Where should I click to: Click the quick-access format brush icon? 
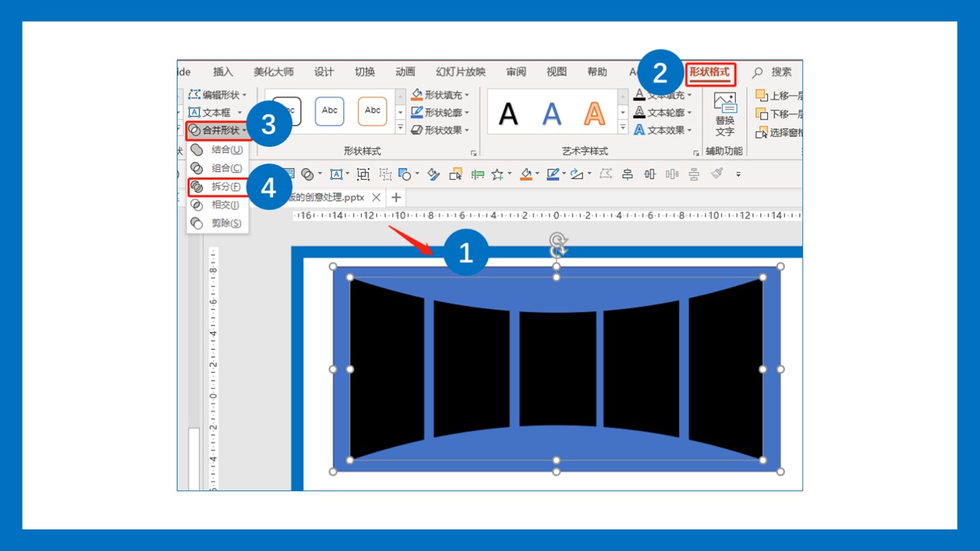pos(717,173)
